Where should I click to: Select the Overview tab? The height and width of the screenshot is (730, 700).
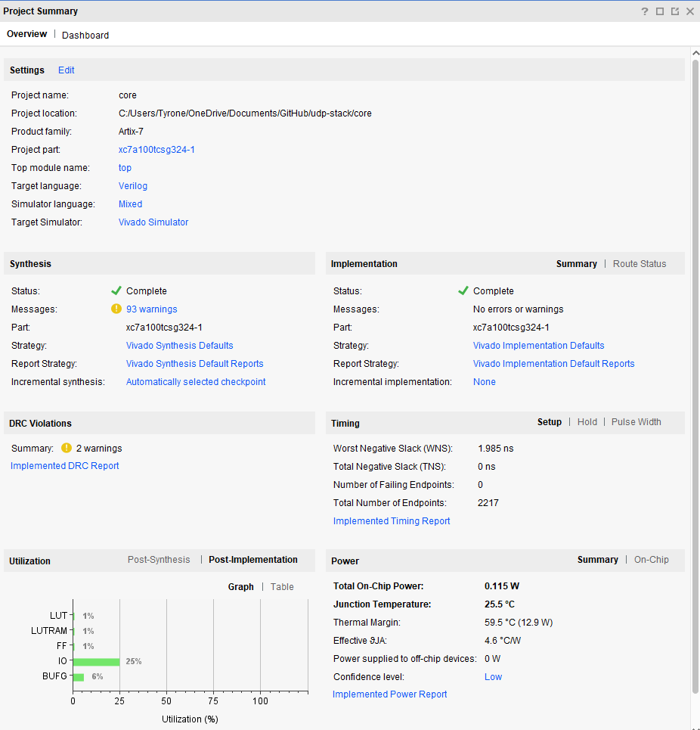coord(26,34)
